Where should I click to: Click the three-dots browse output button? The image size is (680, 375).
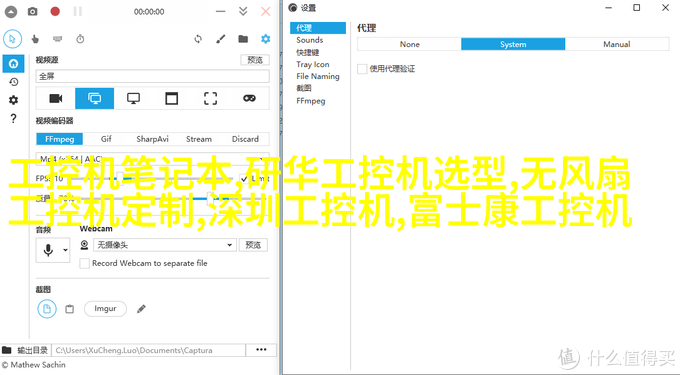261,350
